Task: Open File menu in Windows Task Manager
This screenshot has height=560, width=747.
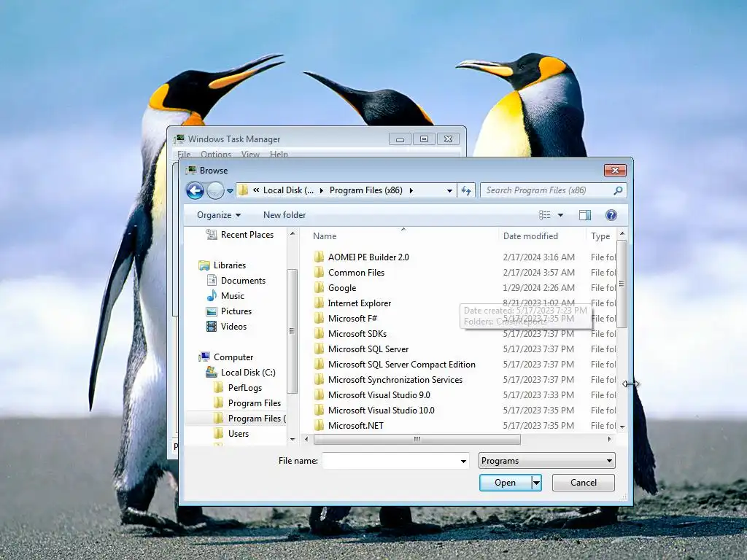Action: 184,155
